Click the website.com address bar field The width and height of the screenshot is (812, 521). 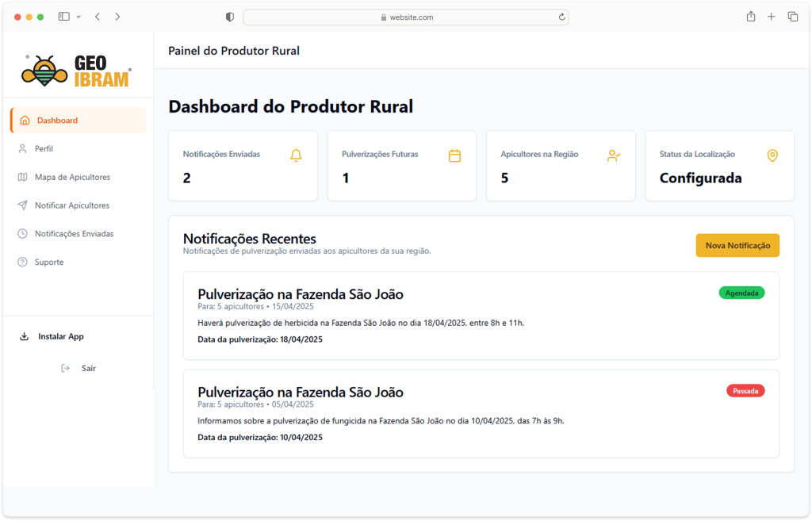tap(405, 17)
